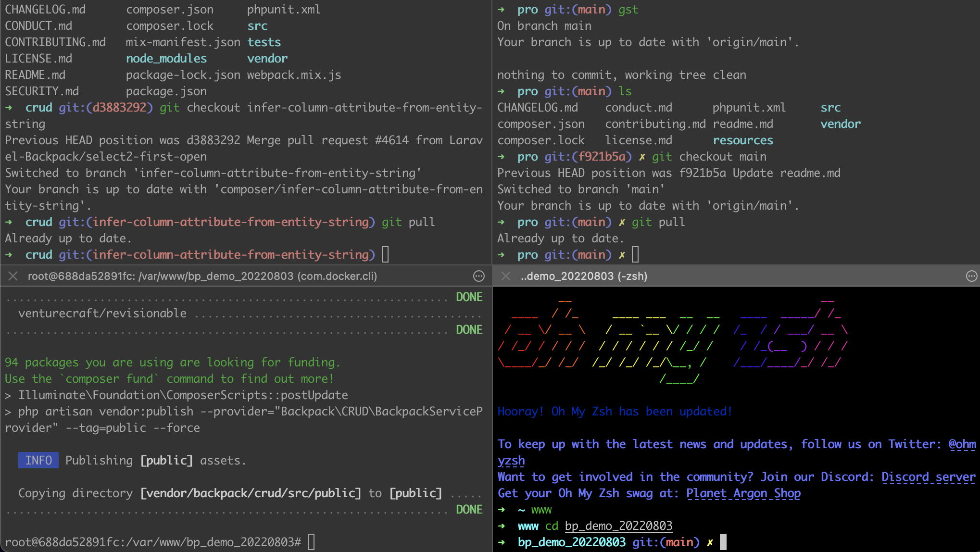Click the INFO badge before Publishing assets
980x552 pixels.
tap(38, 460)
